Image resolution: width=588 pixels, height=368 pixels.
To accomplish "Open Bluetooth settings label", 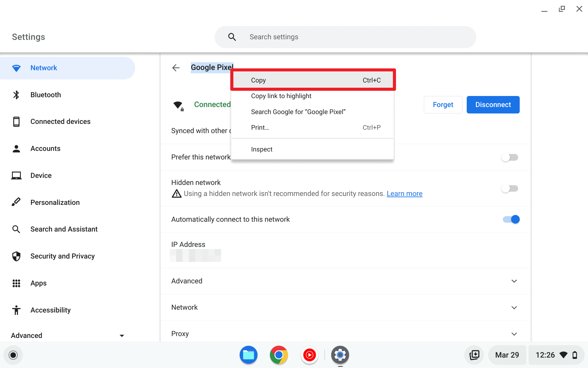I will point(46,95).
